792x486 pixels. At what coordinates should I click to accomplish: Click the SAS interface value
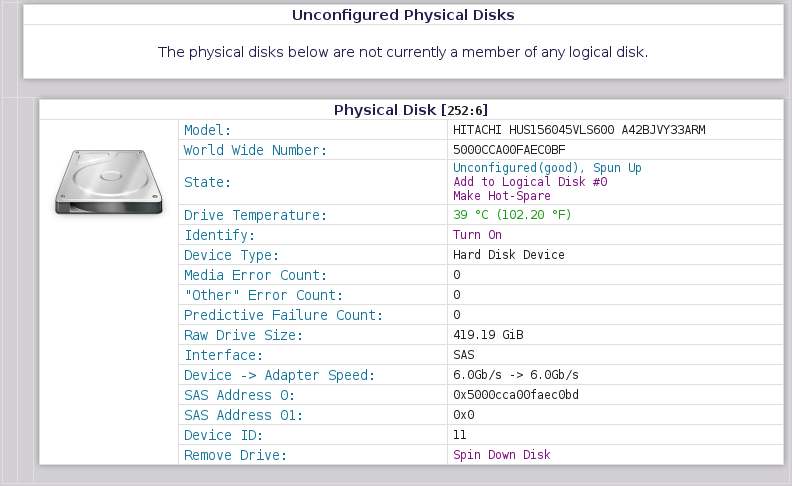tap(463, 355)
